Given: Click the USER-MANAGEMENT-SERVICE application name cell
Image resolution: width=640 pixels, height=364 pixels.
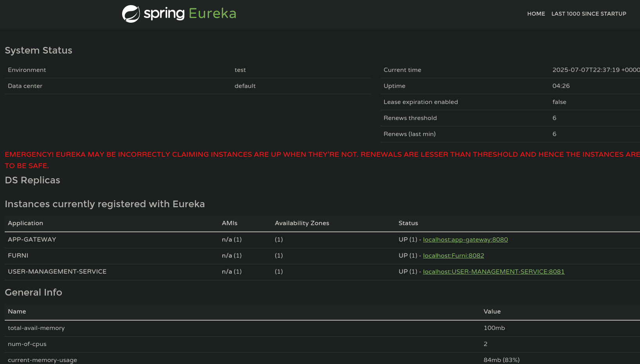Looking at the screenshot, I should point(57,272).
